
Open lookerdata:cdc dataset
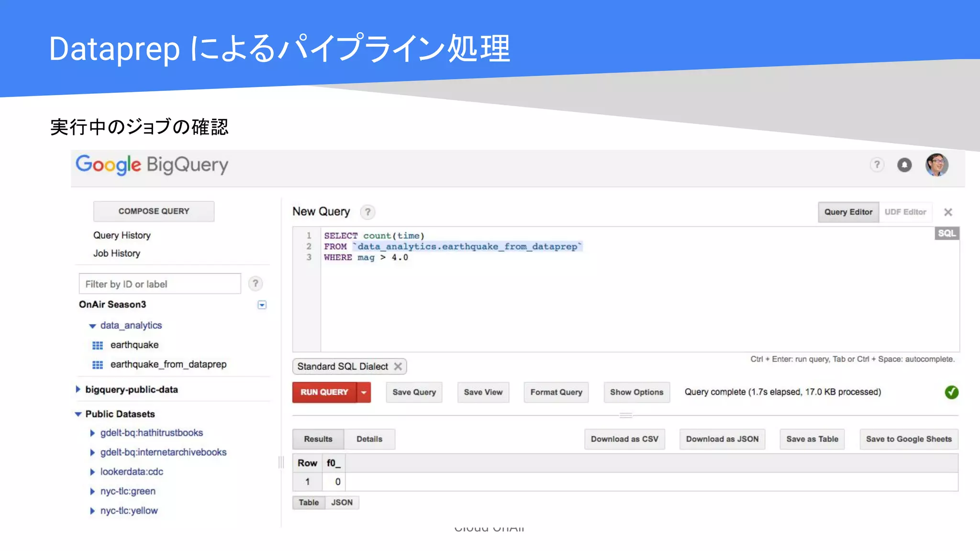coord(132,472)
